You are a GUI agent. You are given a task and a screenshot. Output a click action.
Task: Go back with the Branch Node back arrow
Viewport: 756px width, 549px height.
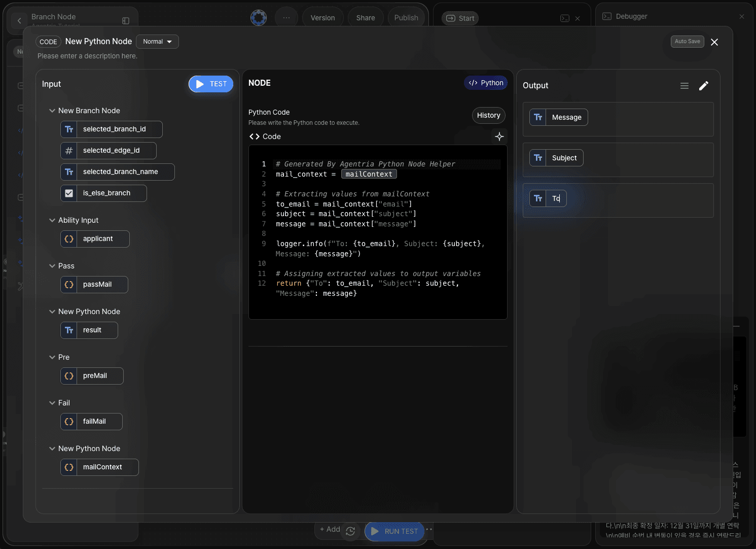[19, 21]
